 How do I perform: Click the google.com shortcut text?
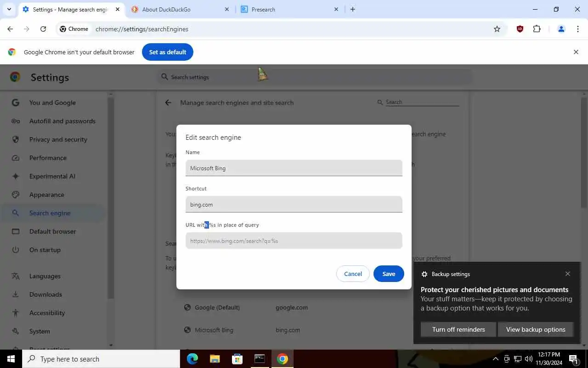coord(292,307)
